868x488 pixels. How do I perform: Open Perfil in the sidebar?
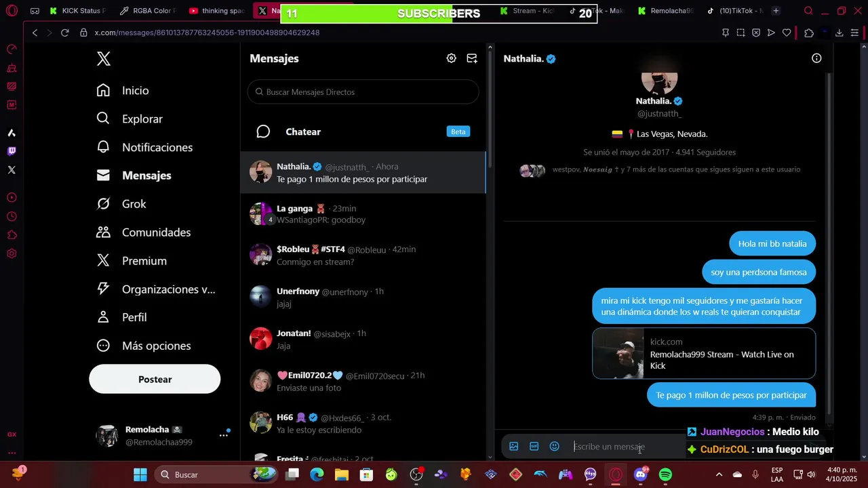tap(121, 317)
